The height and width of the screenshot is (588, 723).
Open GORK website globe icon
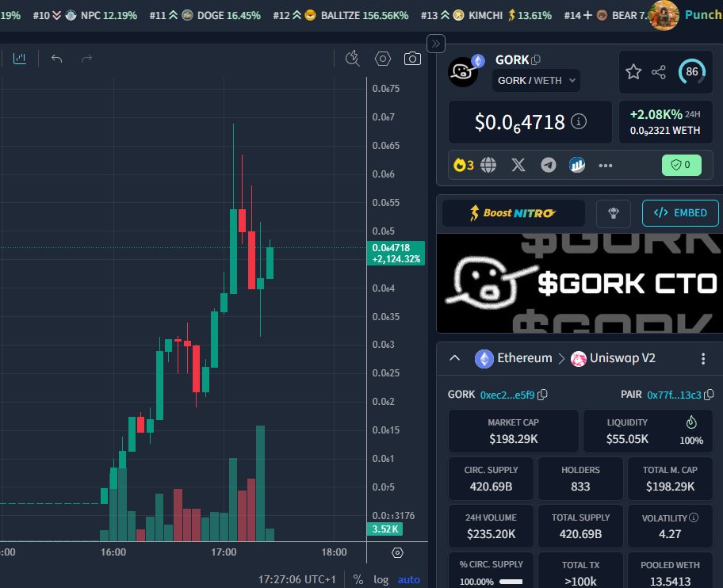point(488,165)
